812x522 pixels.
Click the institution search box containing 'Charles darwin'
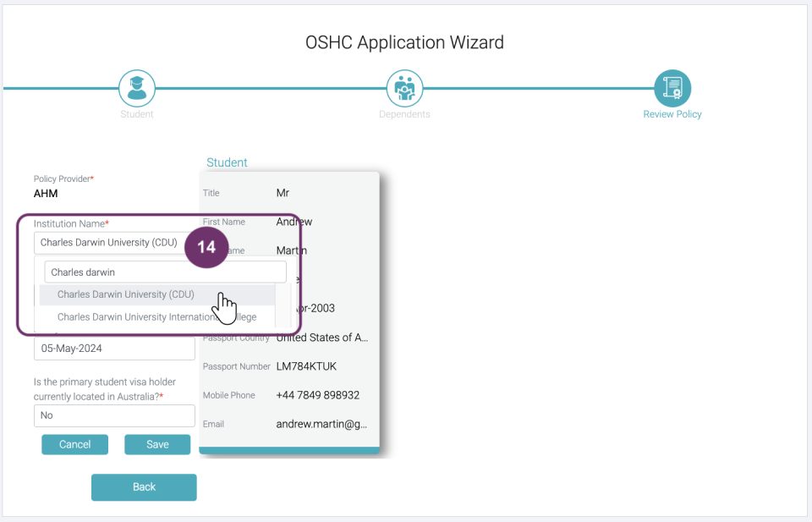tap(165, 272)
